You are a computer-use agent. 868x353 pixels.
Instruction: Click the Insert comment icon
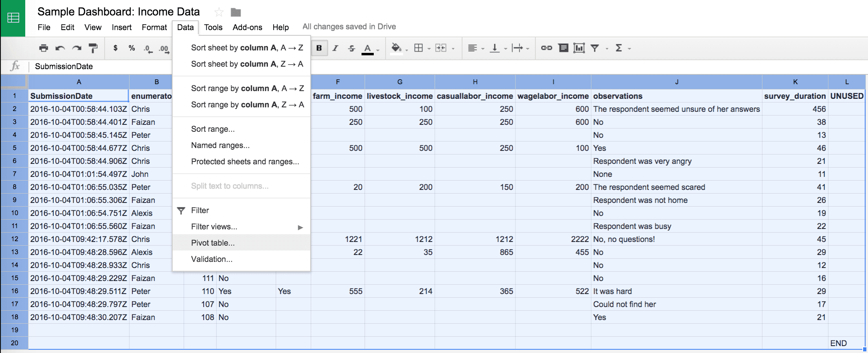563,48
